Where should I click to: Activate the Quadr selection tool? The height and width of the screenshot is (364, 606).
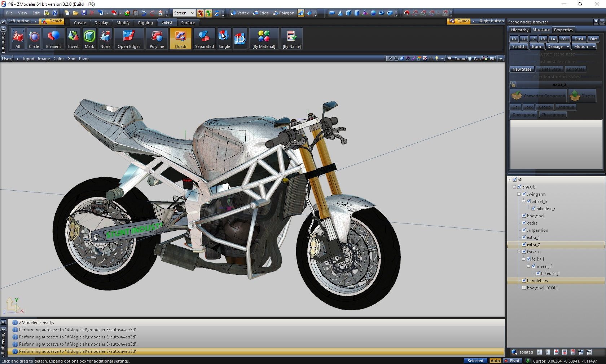[x=180, y=39]
